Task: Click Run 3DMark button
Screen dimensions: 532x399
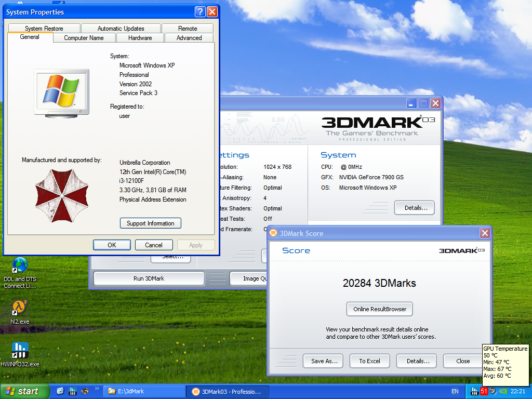Action: [149, 278]
